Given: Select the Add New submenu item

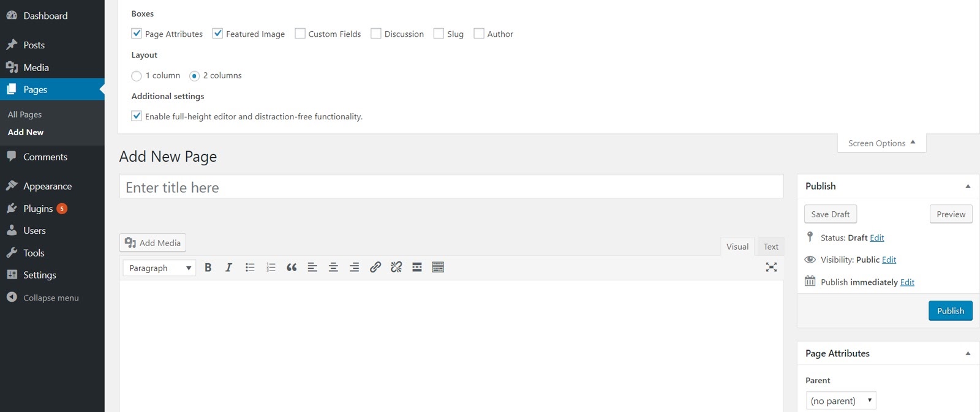Looking at the screenshot, I should (26, 132).
